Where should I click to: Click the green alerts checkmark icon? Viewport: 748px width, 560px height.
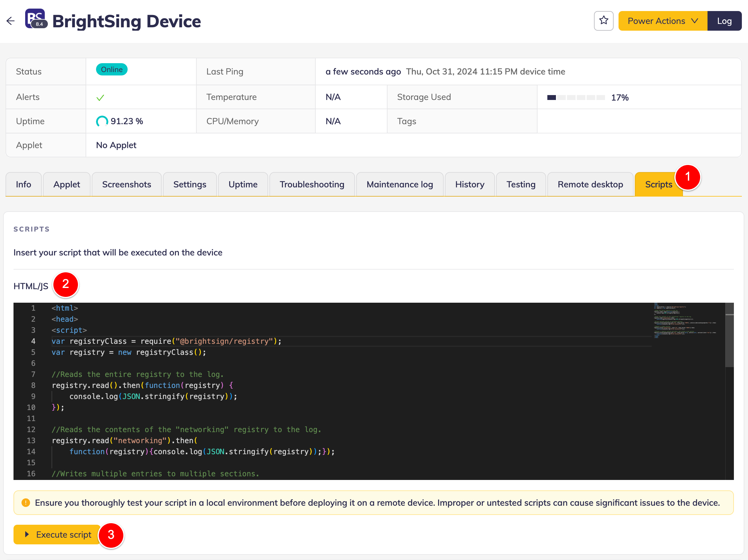100,98
